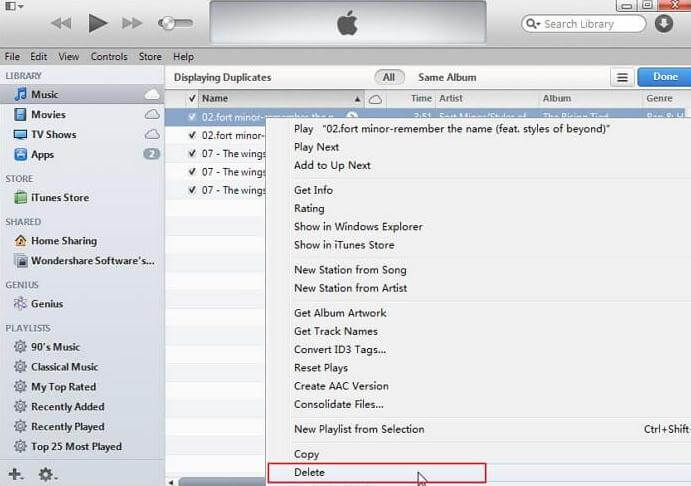Uncheck the first 07 - The wings track
Screen dimensions: 691x486
(x=192, y=153)
